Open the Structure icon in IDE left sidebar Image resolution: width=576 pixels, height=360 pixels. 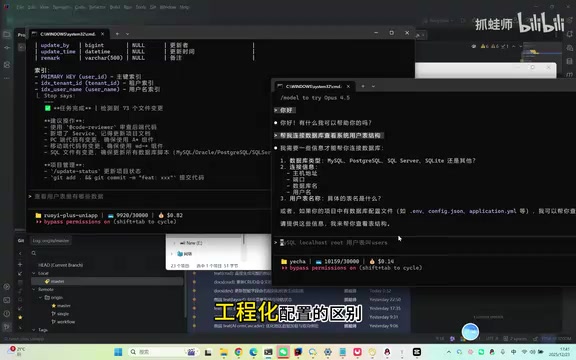(7, 64)
